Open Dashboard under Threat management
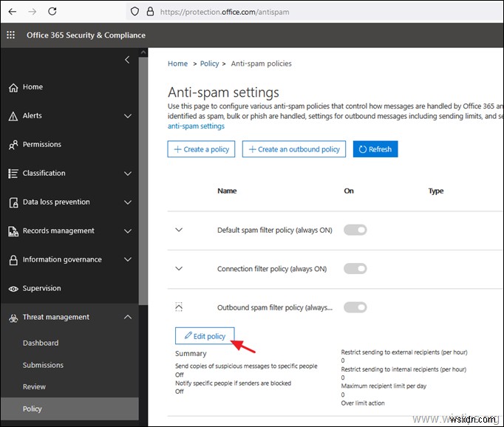 point(41,343)
